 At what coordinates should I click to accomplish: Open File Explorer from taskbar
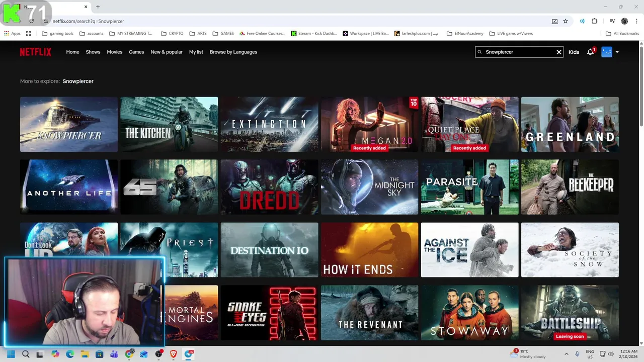pyautogui.click(x=85, y=354)
